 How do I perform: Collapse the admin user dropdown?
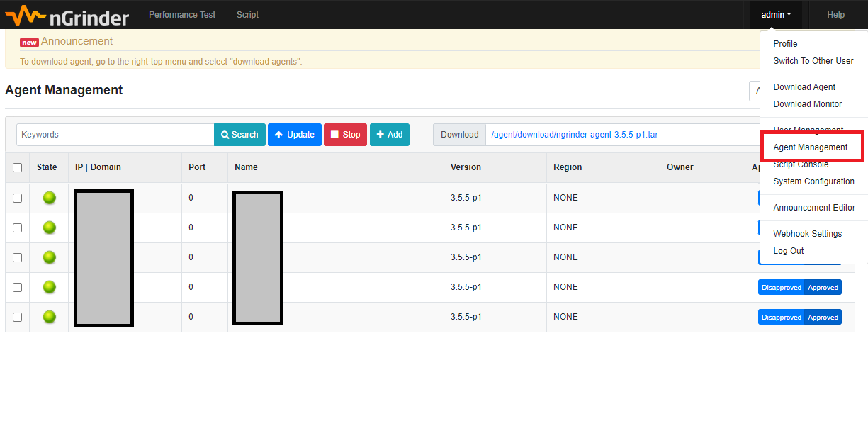(x=776, y=15)
